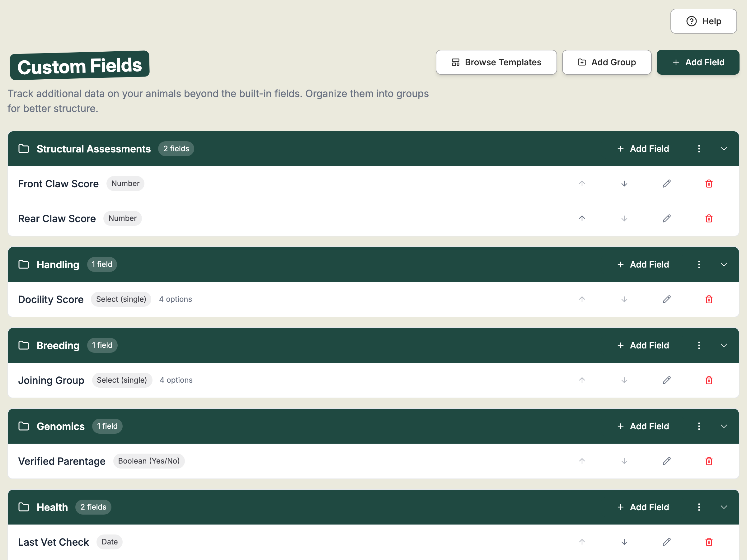The width and height of the screenshot is (747, 560).
Task: Open Health group three-dot menu
Action: point(699,507)
